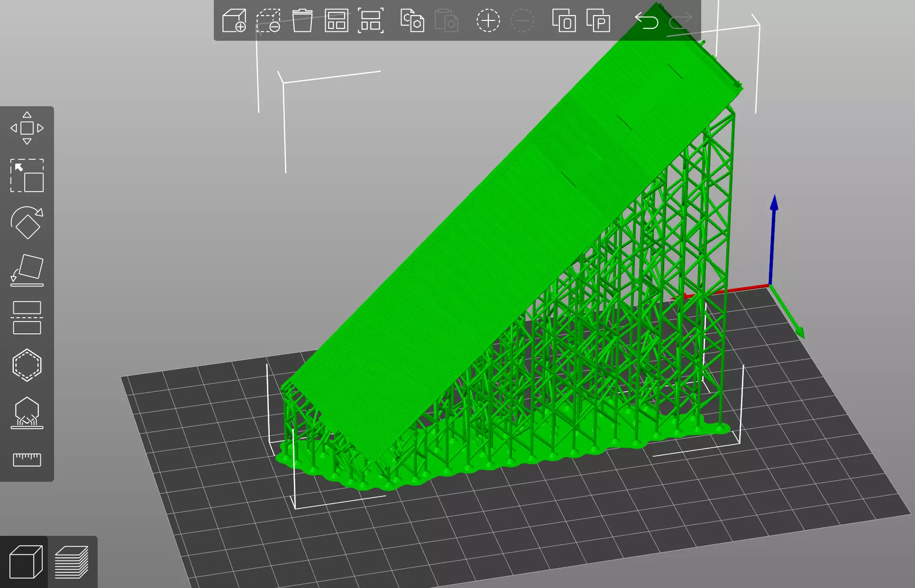Switch to the layers preview view
The width and height of the screenshot is (915, 588).
(x=72, y=562)
